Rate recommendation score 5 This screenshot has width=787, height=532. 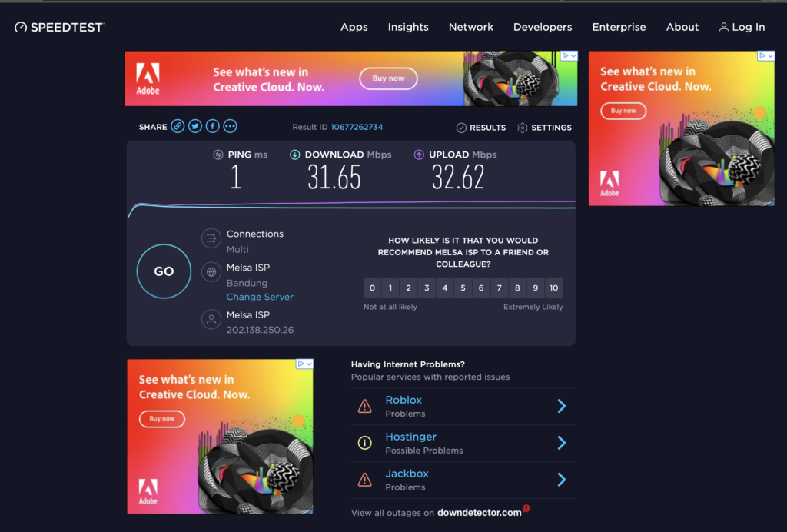pos(463,288)
